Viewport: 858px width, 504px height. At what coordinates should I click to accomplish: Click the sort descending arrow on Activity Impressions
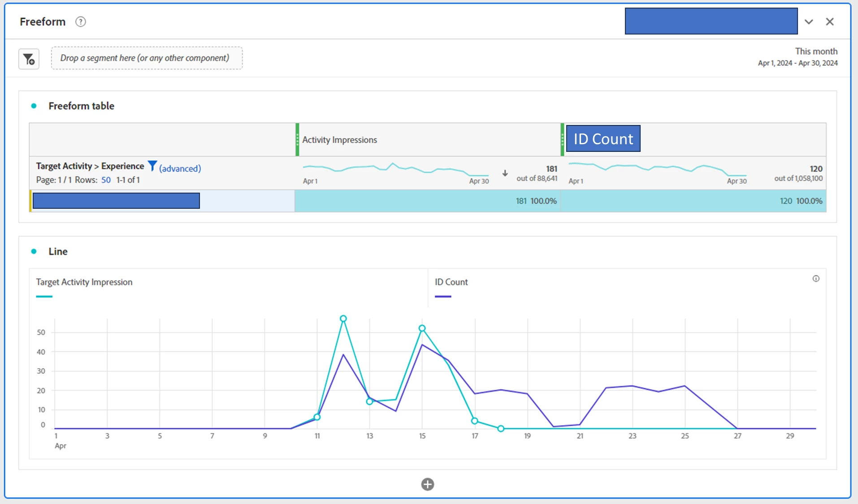[505, 173]
